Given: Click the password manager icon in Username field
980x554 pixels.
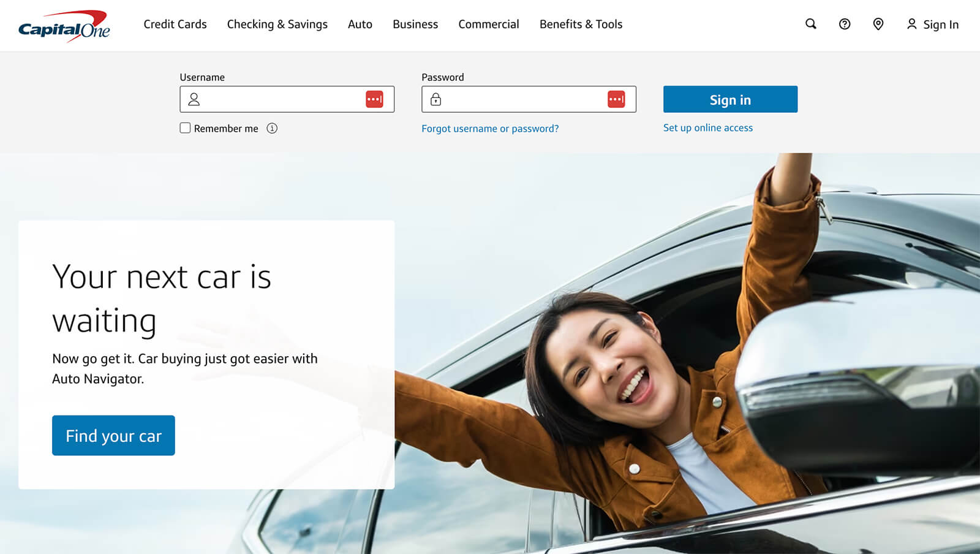Looking at the screenshot, I should click(x=374, y=99).
